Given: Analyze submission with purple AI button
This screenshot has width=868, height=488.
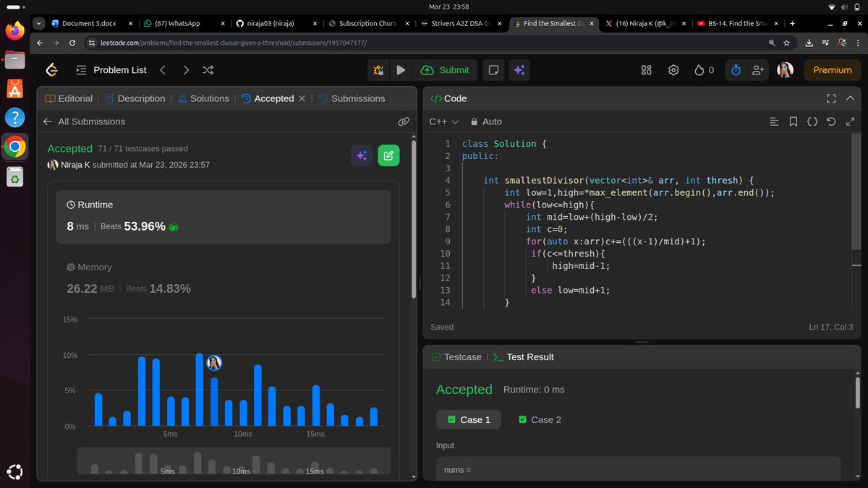Looking at the screenshot, I should [362, 155].
